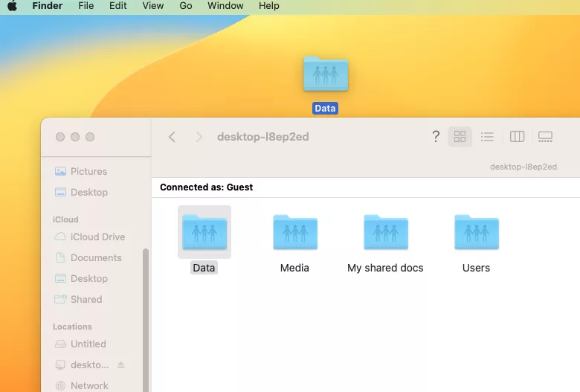This screenshot has width=580, height=392.
Task: Switch to list view
Action: click(487, 137)
